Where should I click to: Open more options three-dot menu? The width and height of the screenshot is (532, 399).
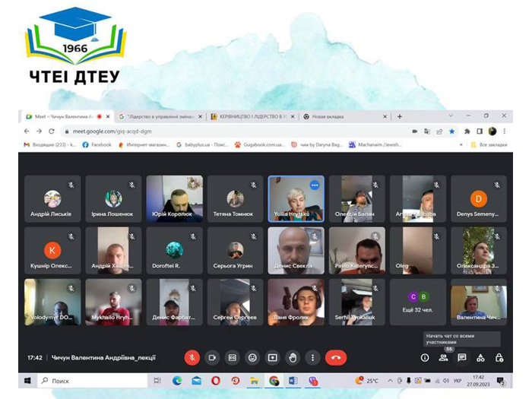coord(312,358)
